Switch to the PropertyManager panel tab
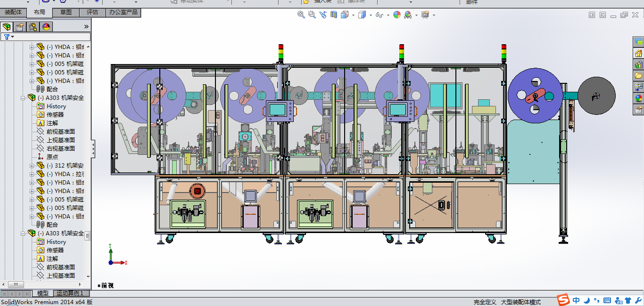Screen dimensions: 644x306 coord(20,27)
